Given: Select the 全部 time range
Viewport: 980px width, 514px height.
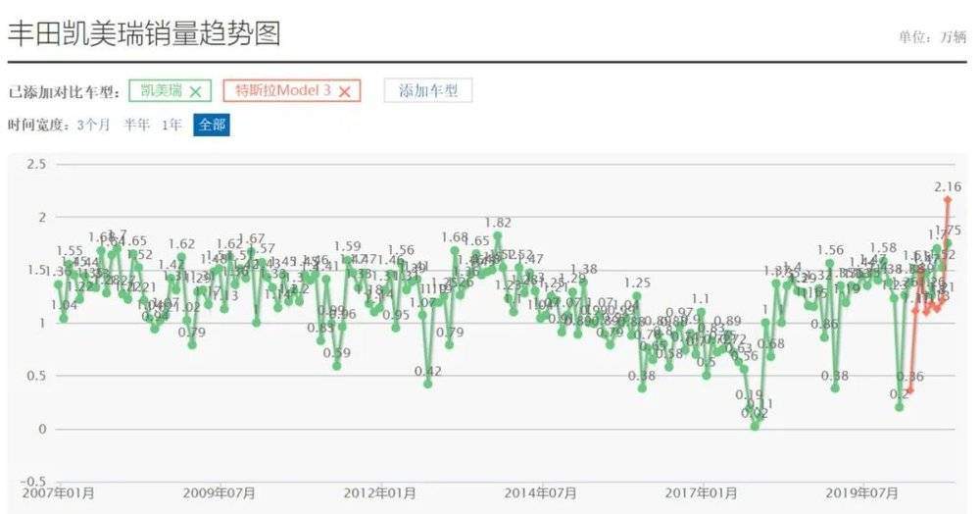Looking at the screenshot, I should [212, 125].
